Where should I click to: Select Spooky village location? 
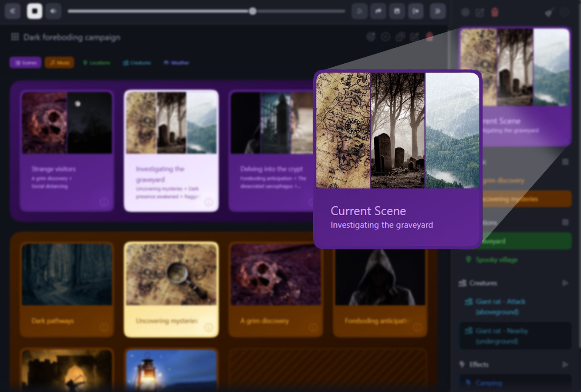515,260
